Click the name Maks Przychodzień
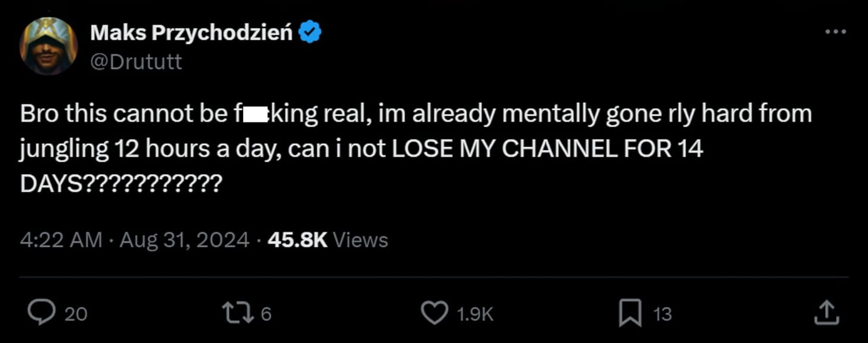The image size is (868, 343). point(190,32)
